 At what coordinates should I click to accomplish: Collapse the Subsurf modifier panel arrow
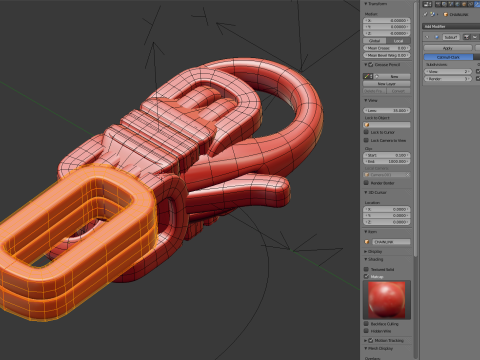tap(428, 37)
